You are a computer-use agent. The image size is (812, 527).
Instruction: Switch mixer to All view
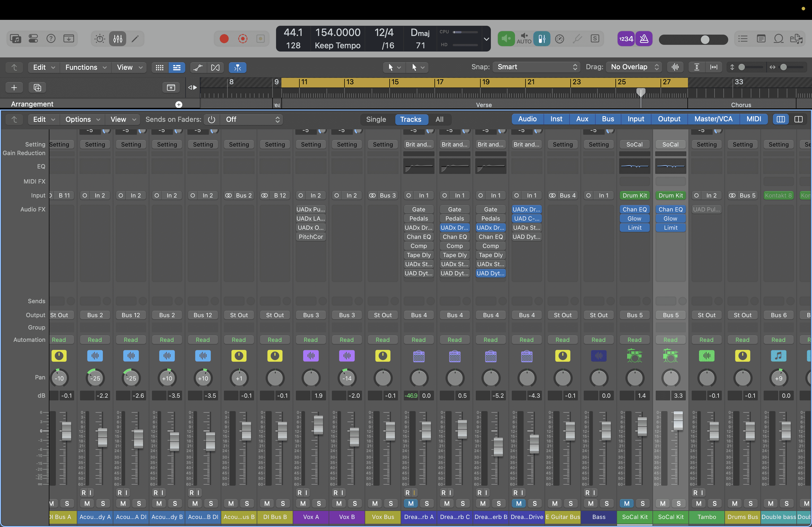coord(440,119)
